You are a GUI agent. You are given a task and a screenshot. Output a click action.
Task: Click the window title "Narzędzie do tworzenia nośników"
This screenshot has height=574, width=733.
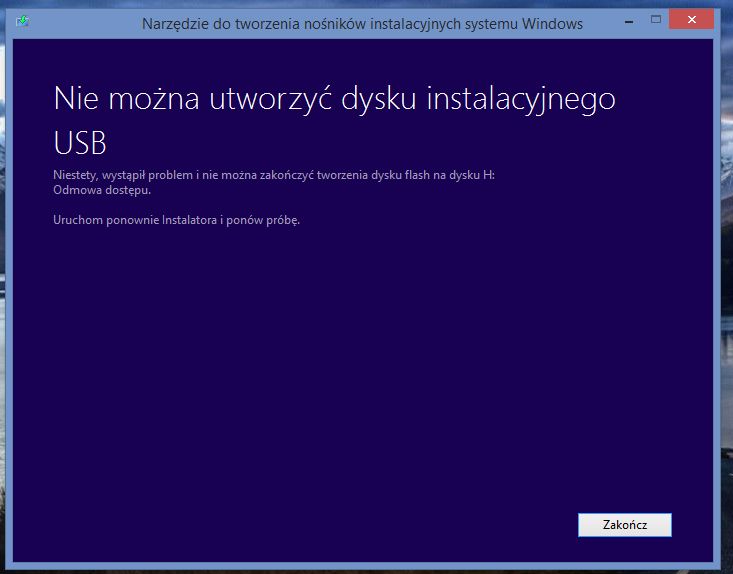(x=362, y=23)
